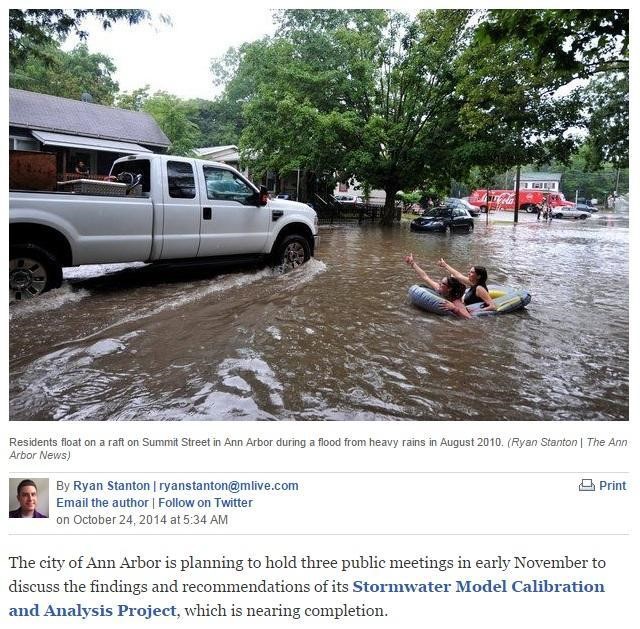Click the Ann Arbor News photo credit
Viewport: 640px width, 629px height.
tap(318, 449)
